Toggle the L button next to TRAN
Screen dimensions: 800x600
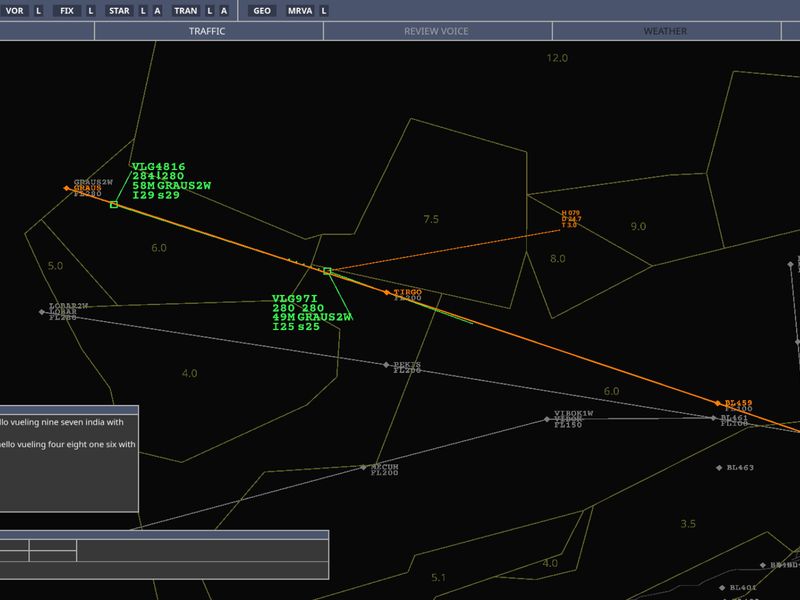point(210,11)
